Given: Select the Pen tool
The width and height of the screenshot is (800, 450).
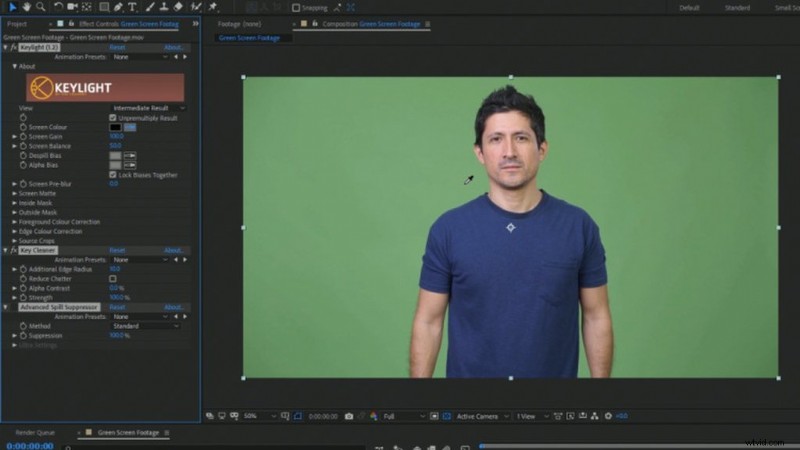Looking at the screenshot, I should (x=118, y=7).
